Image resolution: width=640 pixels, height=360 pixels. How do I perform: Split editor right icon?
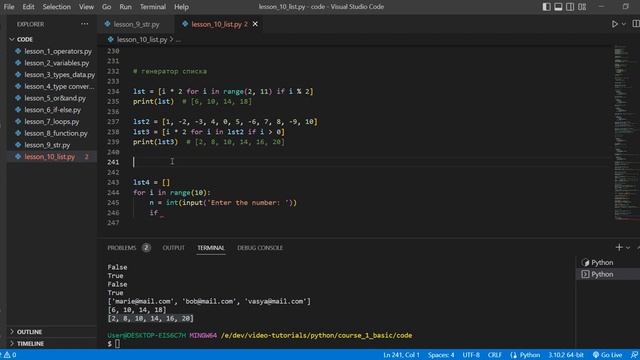[636, 24]
